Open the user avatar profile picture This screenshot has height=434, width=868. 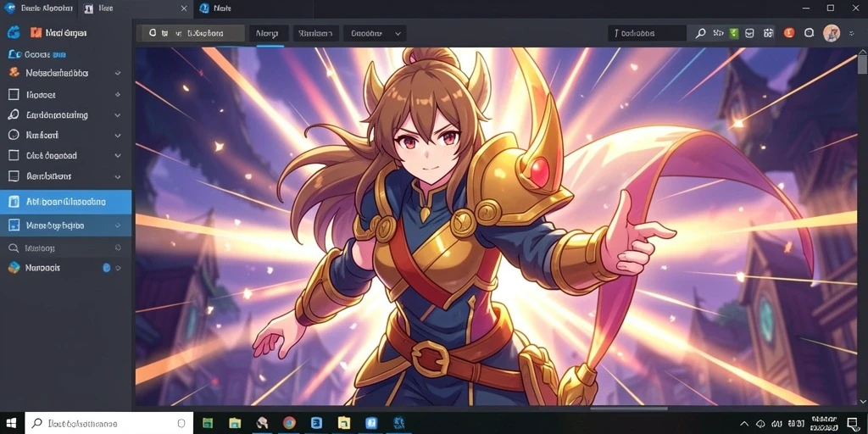832,33
